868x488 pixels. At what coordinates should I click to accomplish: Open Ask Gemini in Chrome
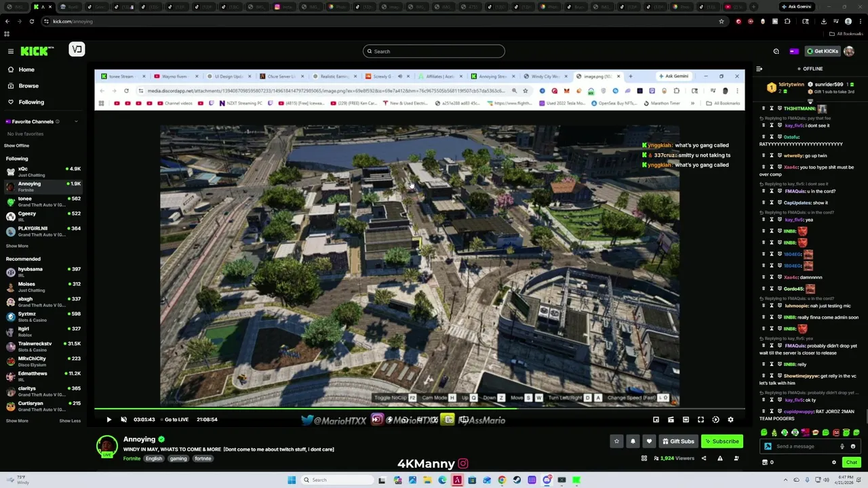[x=796, y=7]
